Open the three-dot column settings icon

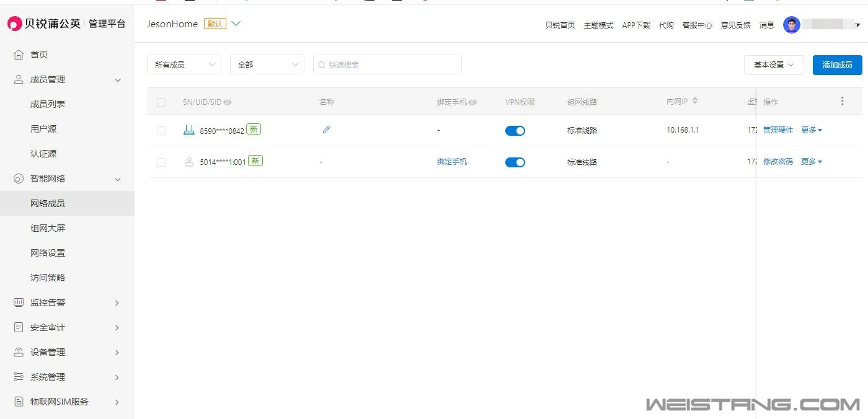click(x=842, y=101)
